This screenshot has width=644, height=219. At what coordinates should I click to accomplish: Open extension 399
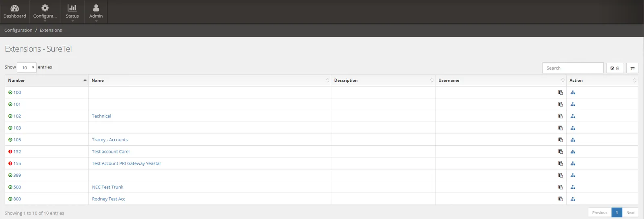click(17, 175)
